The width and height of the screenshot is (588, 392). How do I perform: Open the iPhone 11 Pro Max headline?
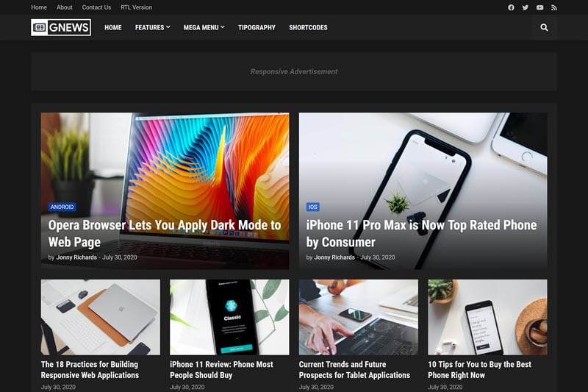point(421,233)
